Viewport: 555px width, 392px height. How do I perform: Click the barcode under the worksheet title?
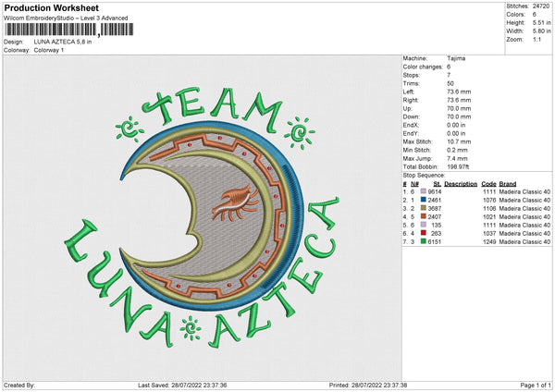click(69, 30)
